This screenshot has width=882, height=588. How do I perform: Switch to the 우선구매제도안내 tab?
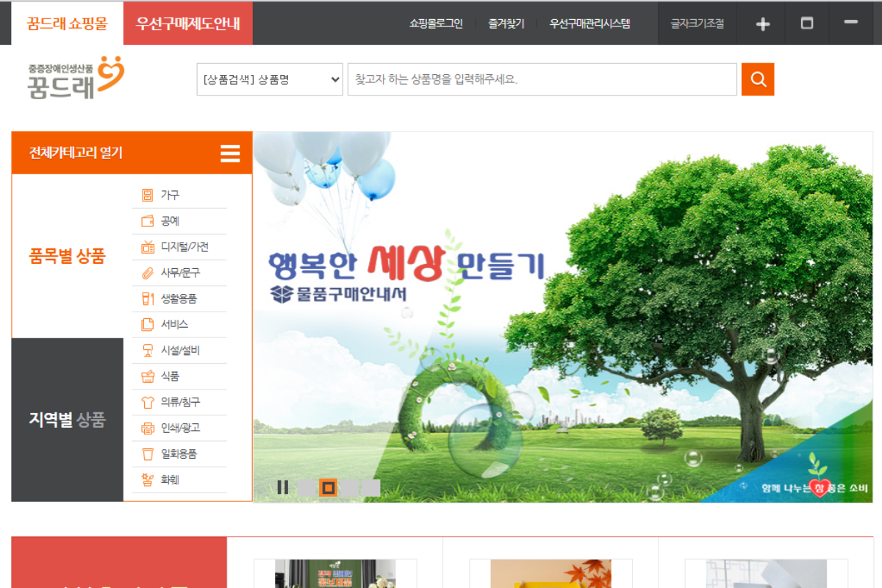(x=188, y=24)
